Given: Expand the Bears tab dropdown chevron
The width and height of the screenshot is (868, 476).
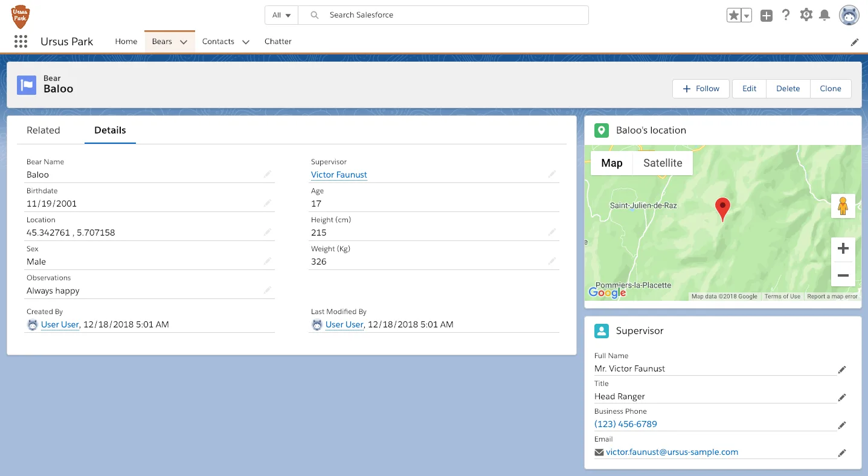Looking at the screenshot, I should point(184,42).
